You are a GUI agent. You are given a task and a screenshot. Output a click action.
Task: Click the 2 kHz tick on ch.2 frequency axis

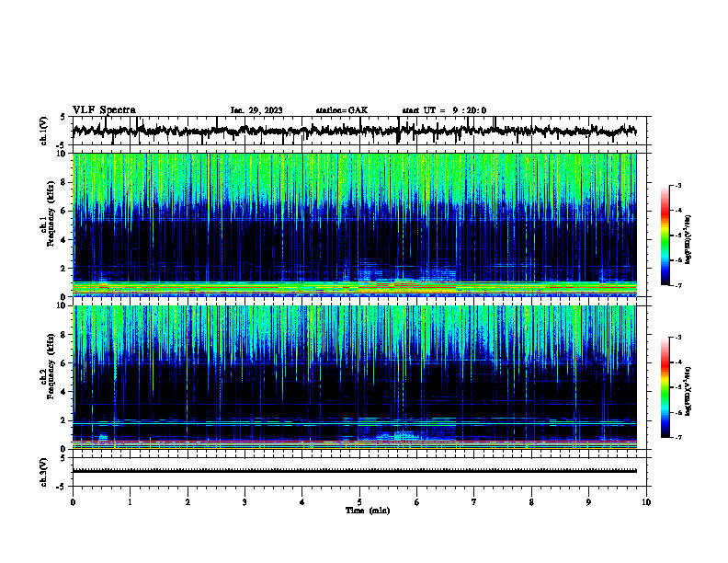[63, 420]
